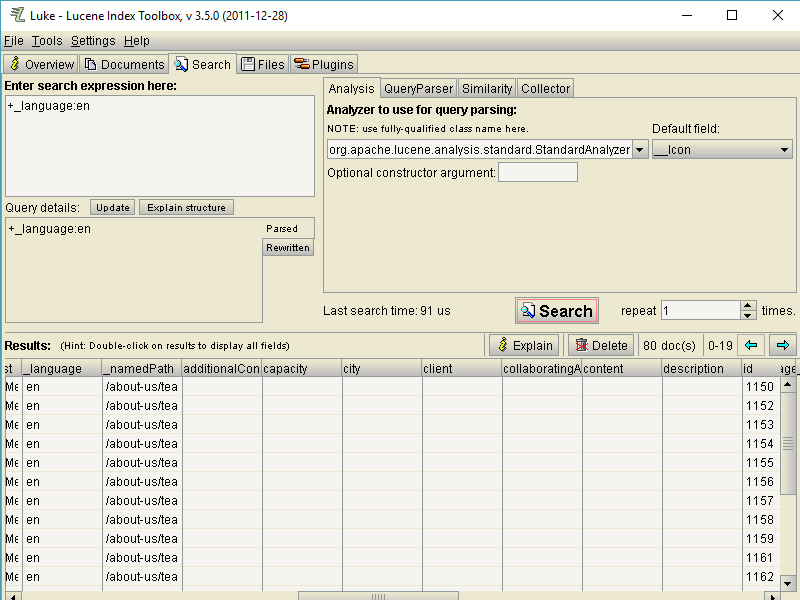Open the QueryParser sub-tab
The width and height of the screenshot is (800, 600).
click(x=418, y=89)
